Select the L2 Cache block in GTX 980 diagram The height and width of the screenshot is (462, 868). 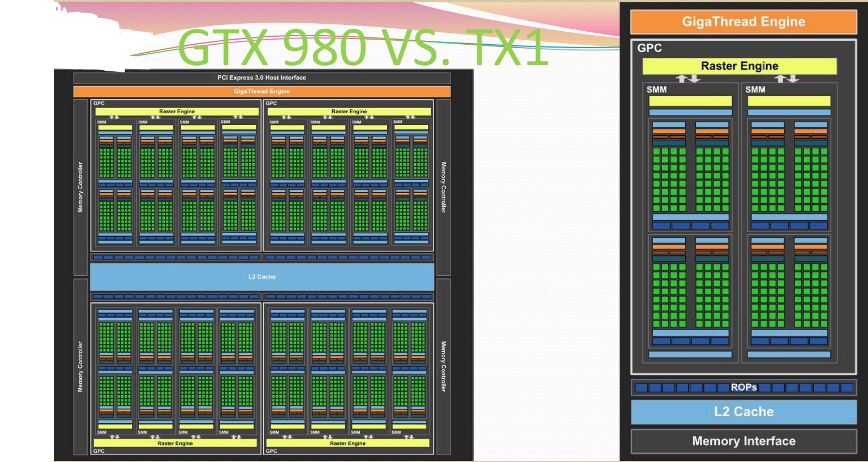coord(262,277)
